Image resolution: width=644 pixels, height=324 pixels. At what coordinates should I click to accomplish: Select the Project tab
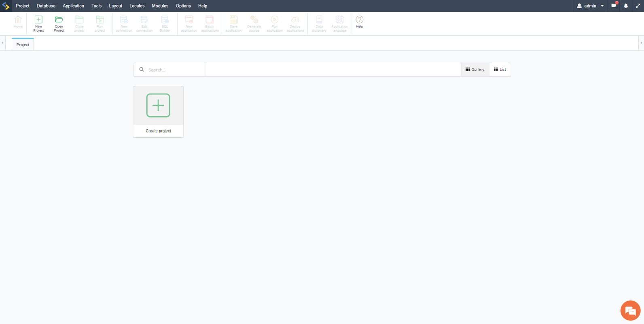(x=23, y=45)
